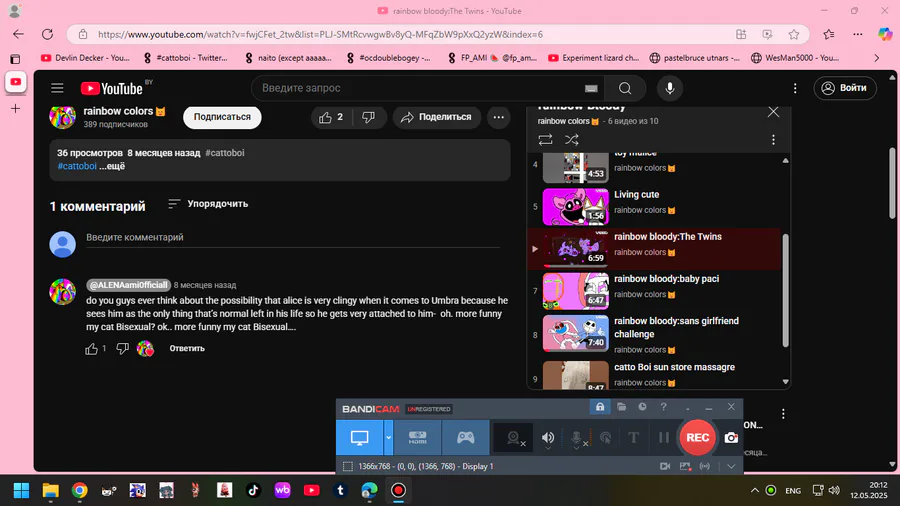
Task: Open the YouTube hamburger menu
Action: [x=57, y=88]
